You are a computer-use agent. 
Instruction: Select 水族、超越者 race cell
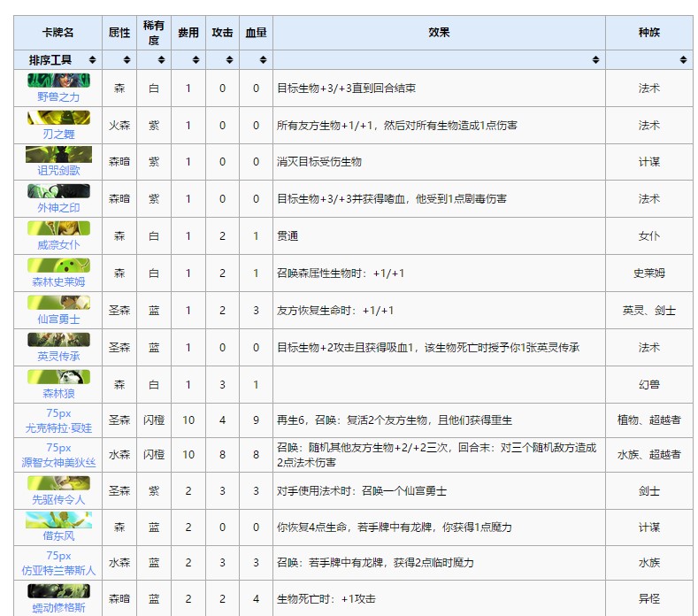[x=649, y=455]
